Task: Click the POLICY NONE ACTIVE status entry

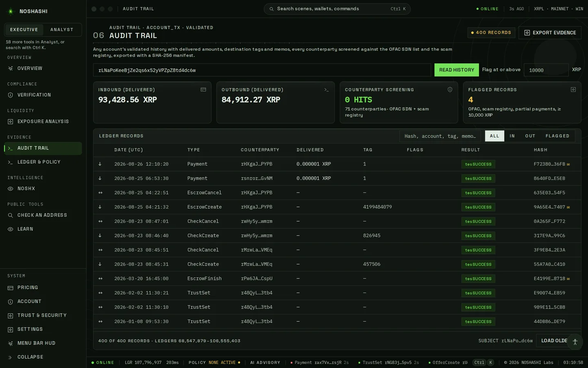Action: [x=214, y=363]
